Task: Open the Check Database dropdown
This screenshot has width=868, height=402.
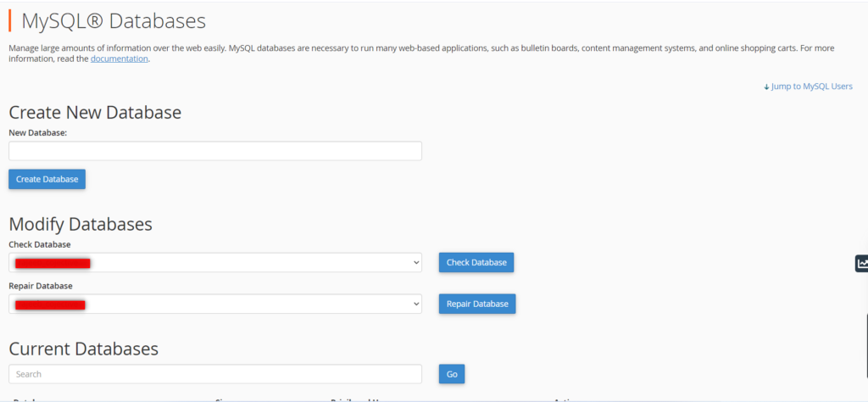Action: tap(215, 262)
